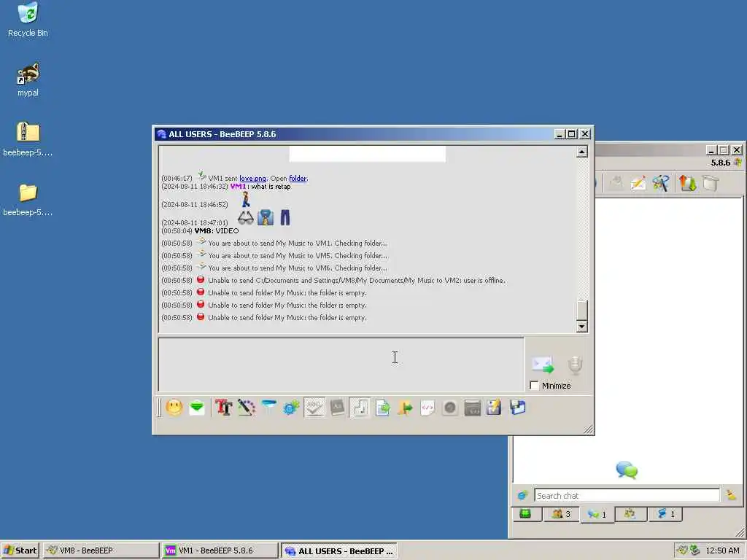Click the note pencil icon in main window
The height and width of the screenshot is (560, 747).
pos(638,183)
